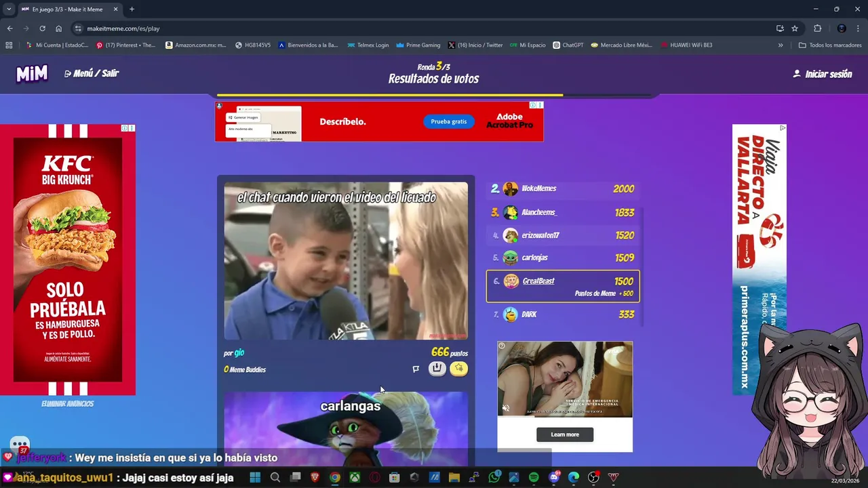The image size is (868, 488).
Task: Click Eliminar Anuncios under the KFC ad
Action: point(67,403)
